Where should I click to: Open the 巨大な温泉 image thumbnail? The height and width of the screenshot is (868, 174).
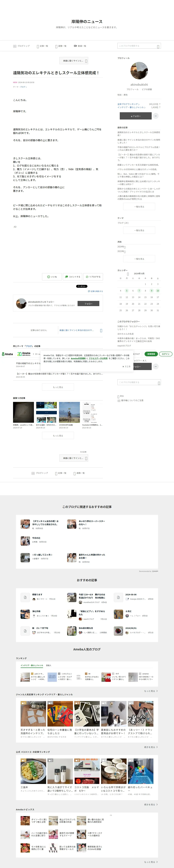[x=46, y=412]
